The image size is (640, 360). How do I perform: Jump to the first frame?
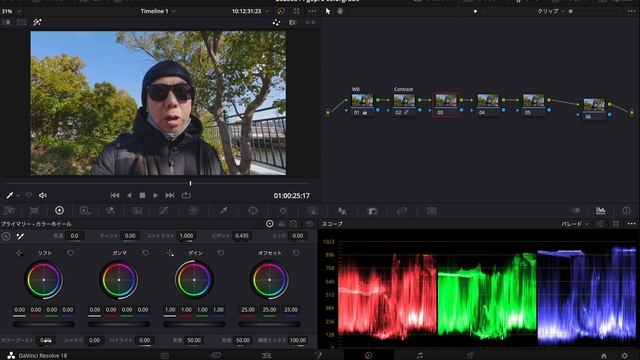[x=115, y=196]
